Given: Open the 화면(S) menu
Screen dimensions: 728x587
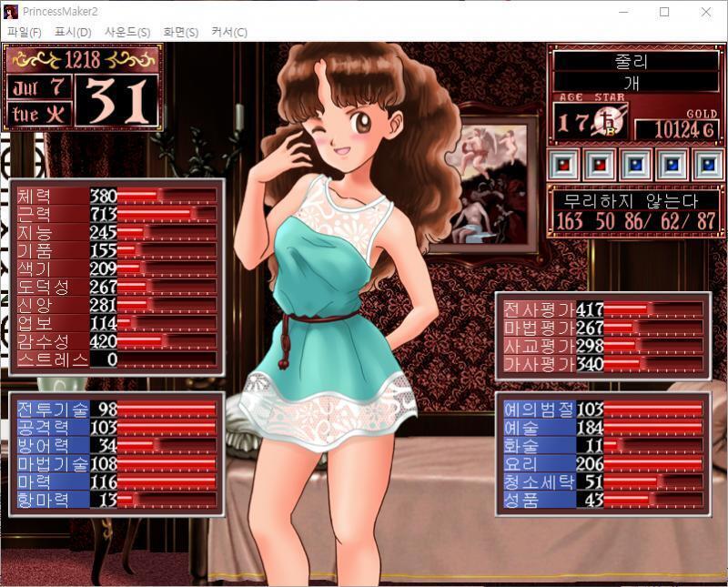Looking at the screenshot, I should point(180,32).
